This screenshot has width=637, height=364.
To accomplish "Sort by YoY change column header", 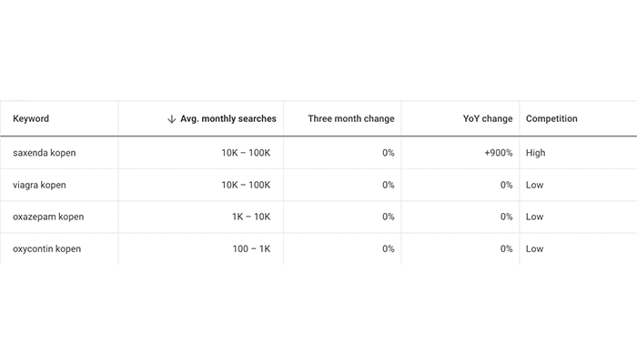I will (x=488, y=119).
